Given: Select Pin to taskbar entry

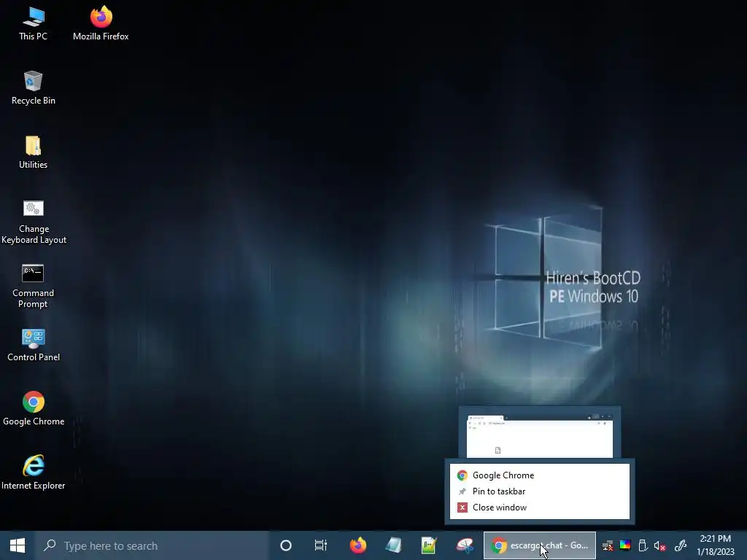Looking at the screenshot, I should (x=540, y=491).
